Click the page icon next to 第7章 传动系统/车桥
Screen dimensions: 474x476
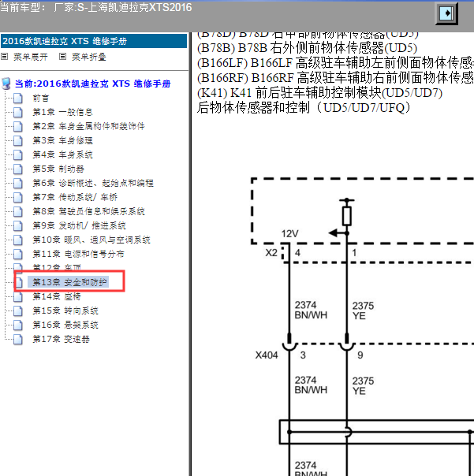coord(18,197)
